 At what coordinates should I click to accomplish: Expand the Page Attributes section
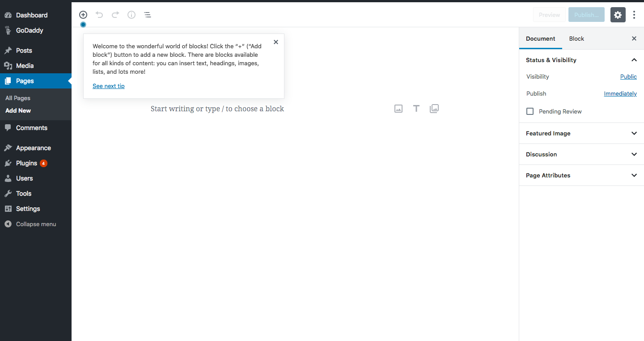point(581,175)
